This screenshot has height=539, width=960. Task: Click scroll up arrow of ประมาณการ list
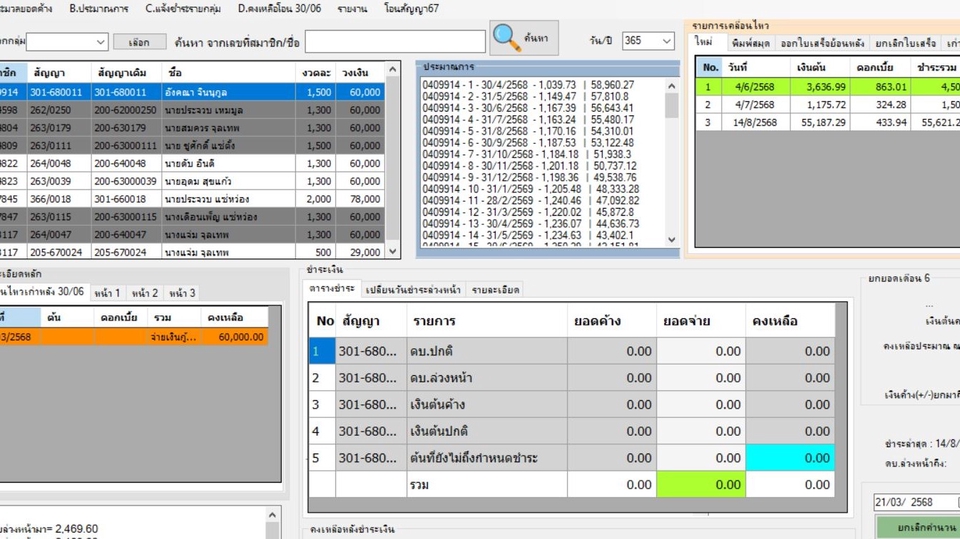(672, 84)
